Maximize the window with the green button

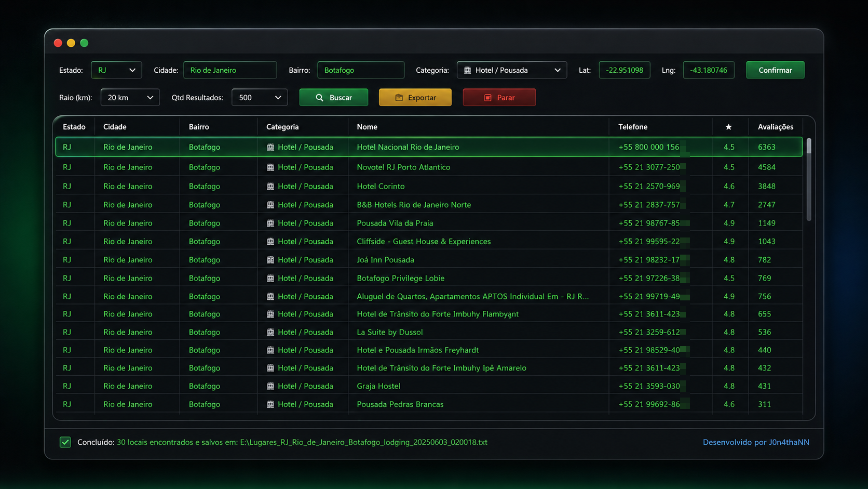84,43
